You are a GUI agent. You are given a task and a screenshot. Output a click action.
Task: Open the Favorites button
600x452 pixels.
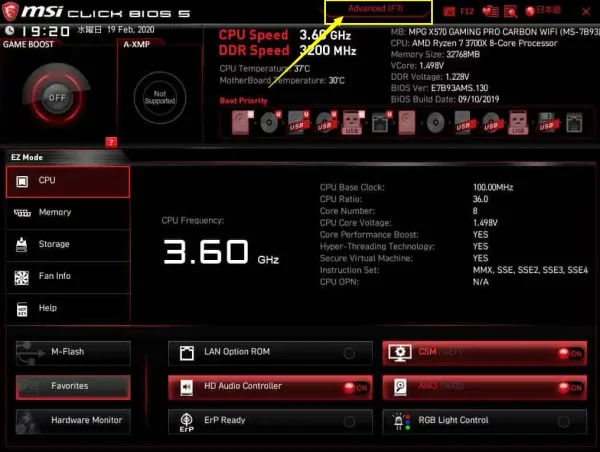[x=73, y=387]
